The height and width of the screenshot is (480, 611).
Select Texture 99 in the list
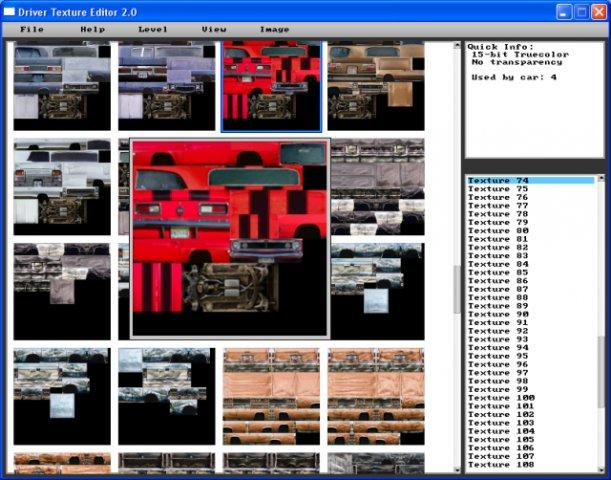(531, 389)
